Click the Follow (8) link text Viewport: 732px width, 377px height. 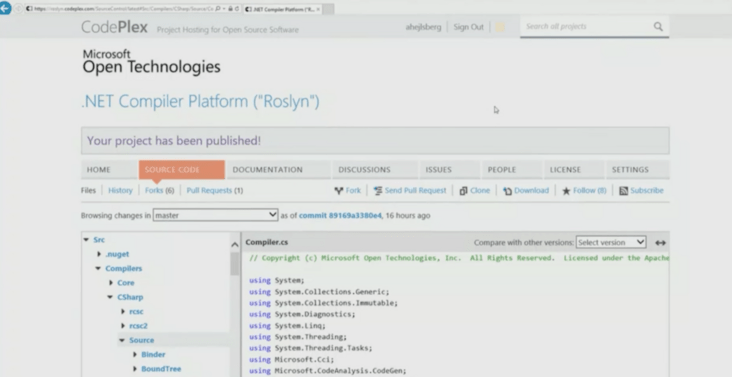pos(590,190)
